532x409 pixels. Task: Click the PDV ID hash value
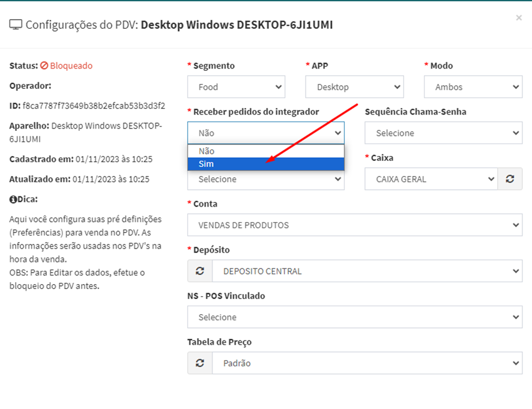pos(94,106)
